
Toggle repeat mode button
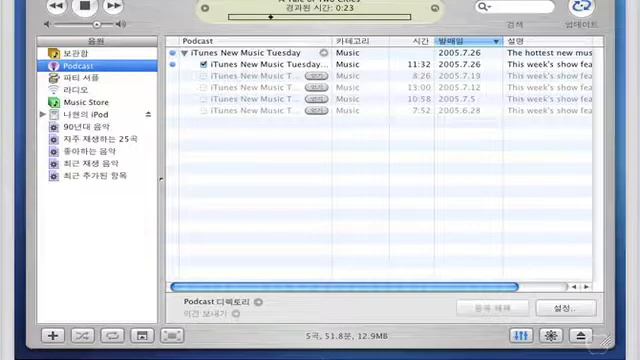(112, 336)
